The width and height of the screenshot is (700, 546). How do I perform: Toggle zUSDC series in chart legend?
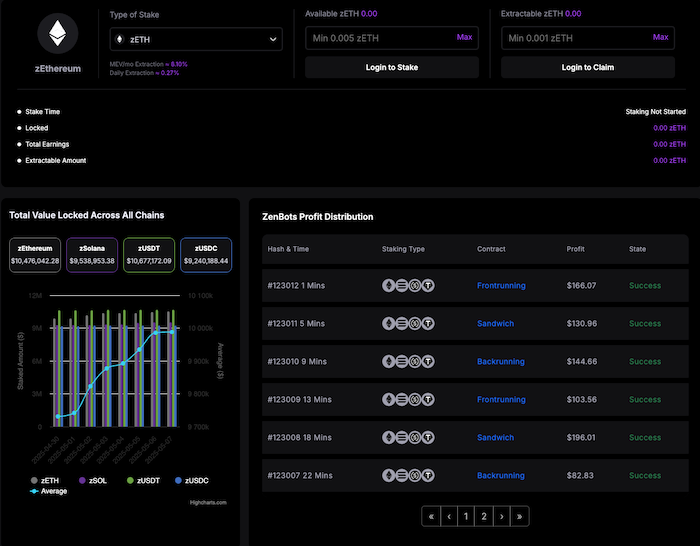192,480
